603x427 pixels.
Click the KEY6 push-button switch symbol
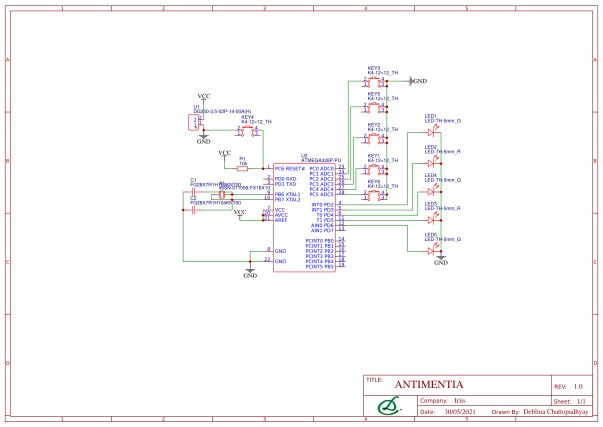click(374, 195)
